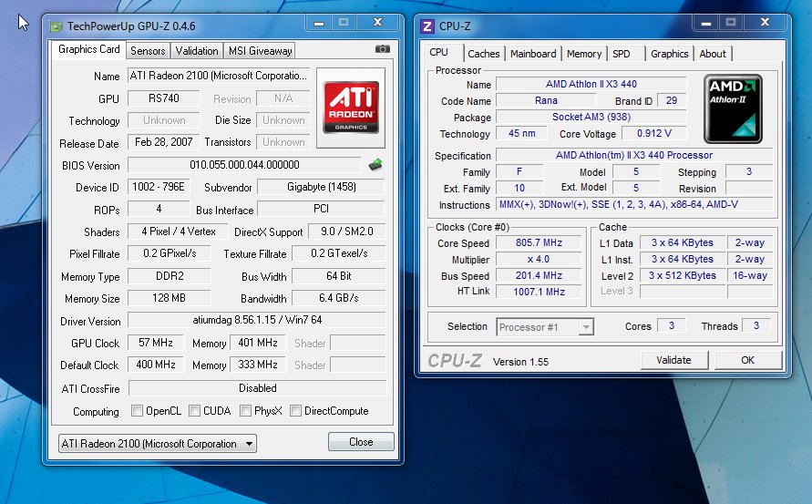812x504 pixels.
Task: Click the Specification processor string
Action: point(634,155)
